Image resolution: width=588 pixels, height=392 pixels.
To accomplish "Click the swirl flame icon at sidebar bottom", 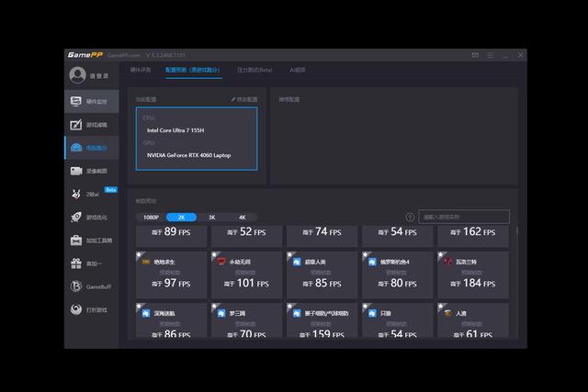I will click(75, 309).
